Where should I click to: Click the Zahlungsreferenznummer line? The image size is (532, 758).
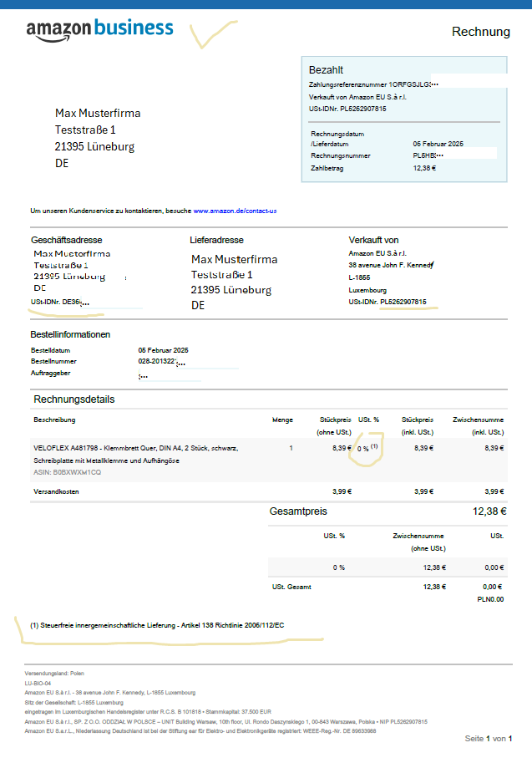tap(373, 84)
